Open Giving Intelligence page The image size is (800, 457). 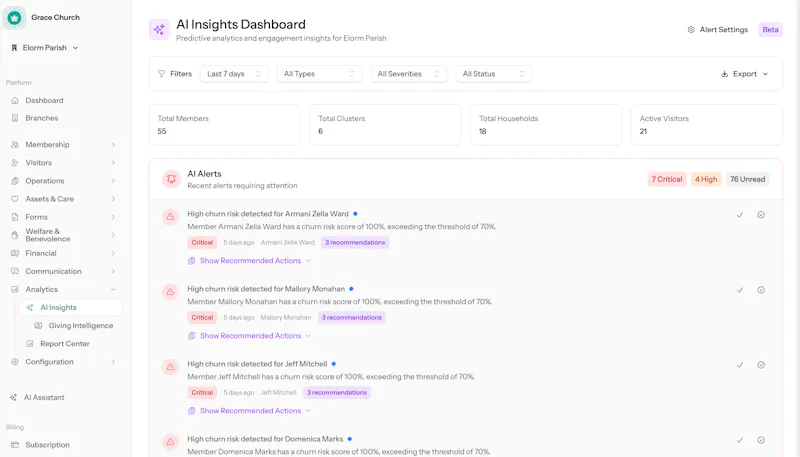81,325
